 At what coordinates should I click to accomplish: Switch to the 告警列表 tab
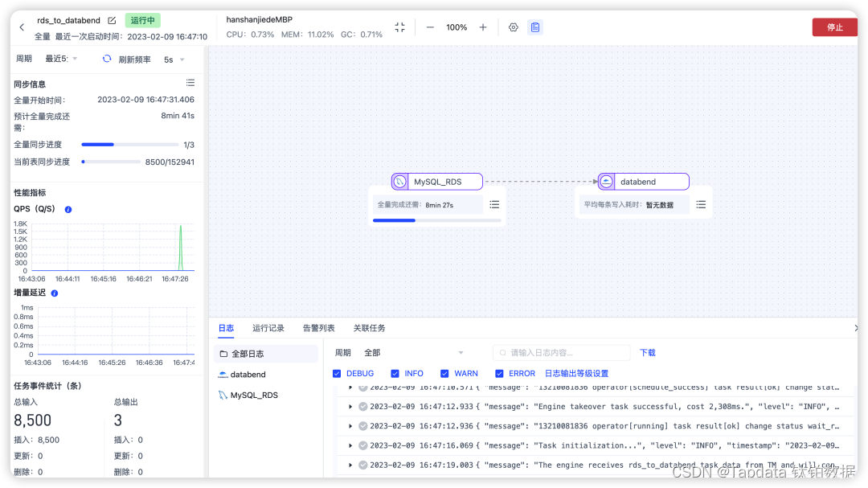(318, 329)
